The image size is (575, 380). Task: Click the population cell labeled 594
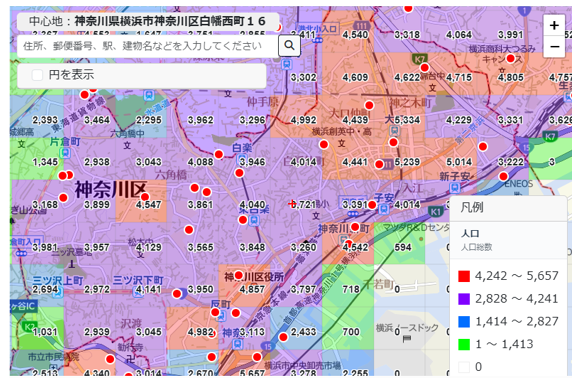coord(400,243)
